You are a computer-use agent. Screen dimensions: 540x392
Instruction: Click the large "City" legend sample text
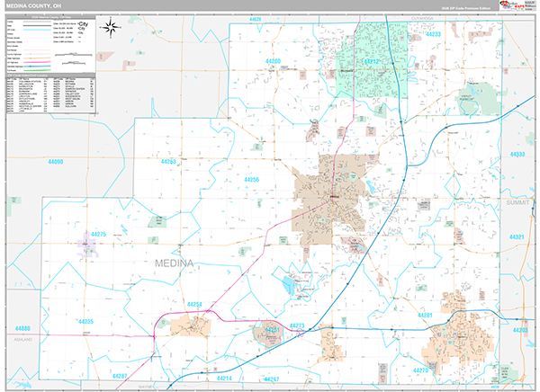point(84,24)
